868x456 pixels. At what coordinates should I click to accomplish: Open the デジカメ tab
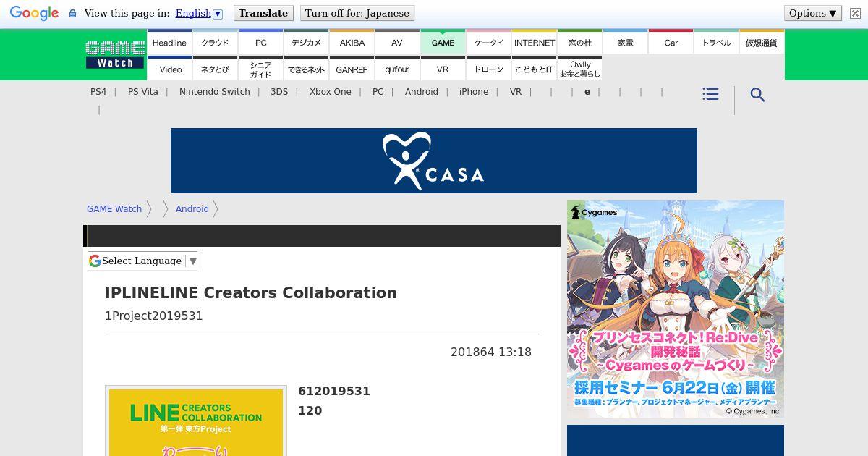pyautogui.click(x=306, y=42)
